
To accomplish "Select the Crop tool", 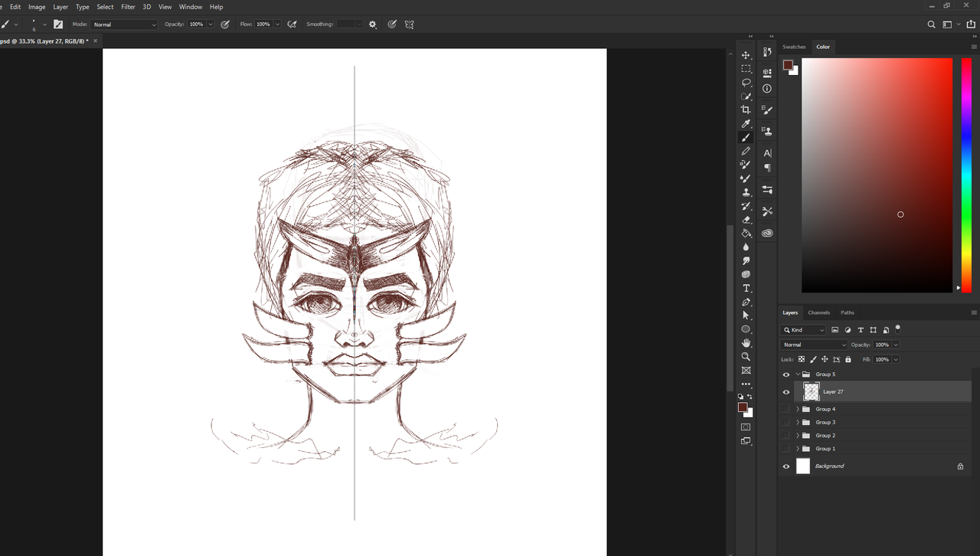I will coord(746,110).
